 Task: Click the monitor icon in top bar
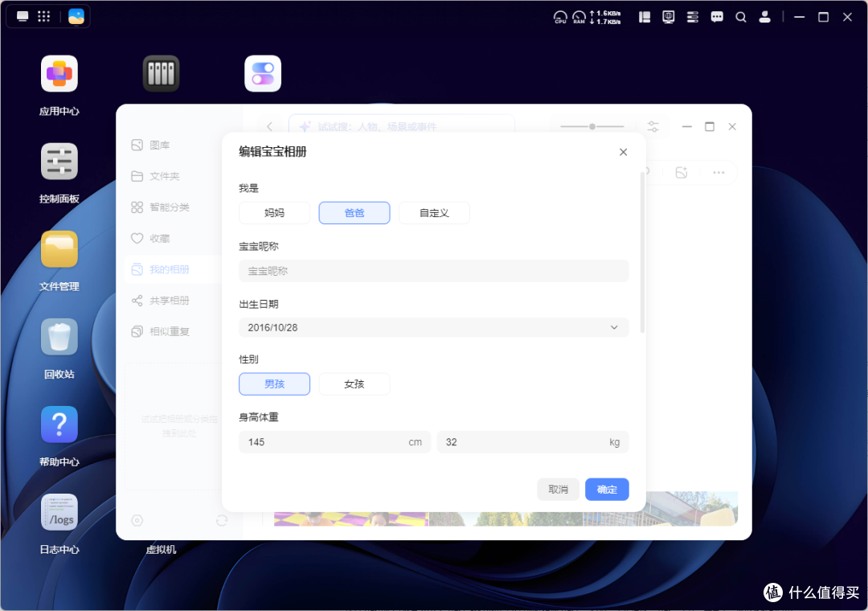coord(669,17)
